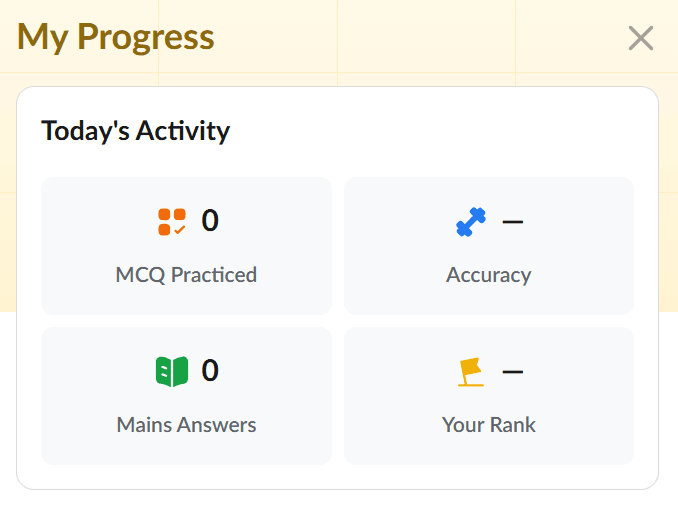Select the Mains Answers label
Viewport: 678px width, 518px height.
[186, 425]
